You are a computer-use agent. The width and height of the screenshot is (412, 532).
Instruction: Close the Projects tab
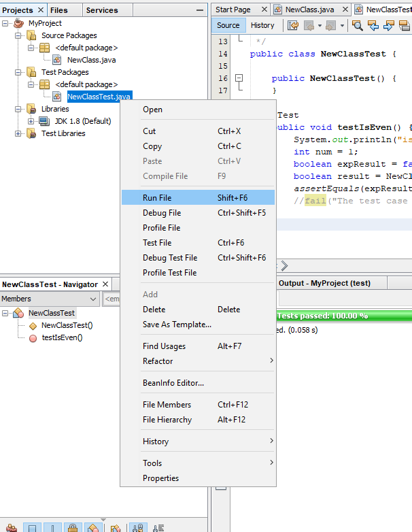41,10
